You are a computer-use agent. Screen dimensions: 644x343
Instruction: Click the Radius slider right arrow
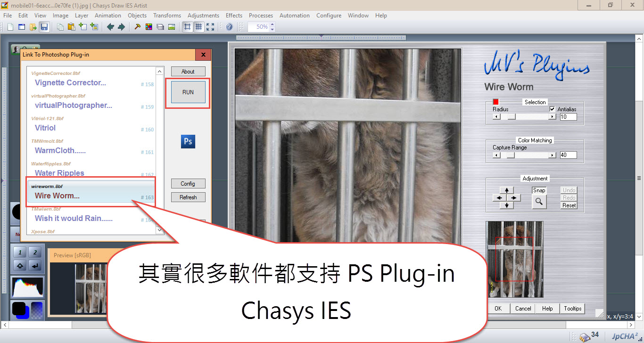[x=553, y=117]
